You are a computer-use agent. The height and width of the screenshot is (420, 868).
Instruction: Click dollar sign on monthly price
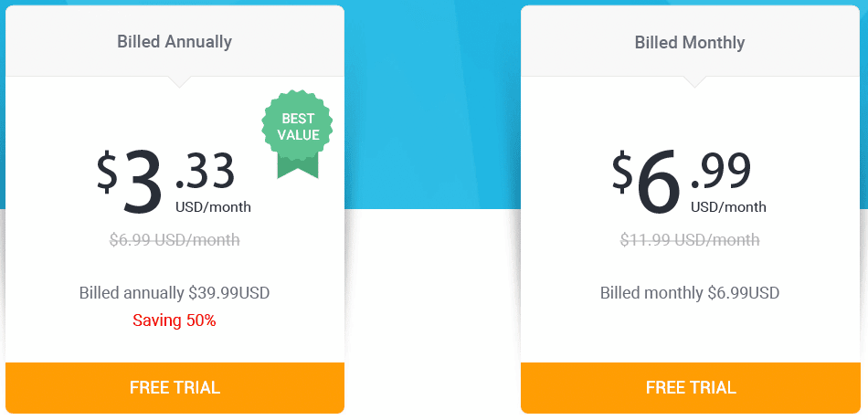point(623,172)
